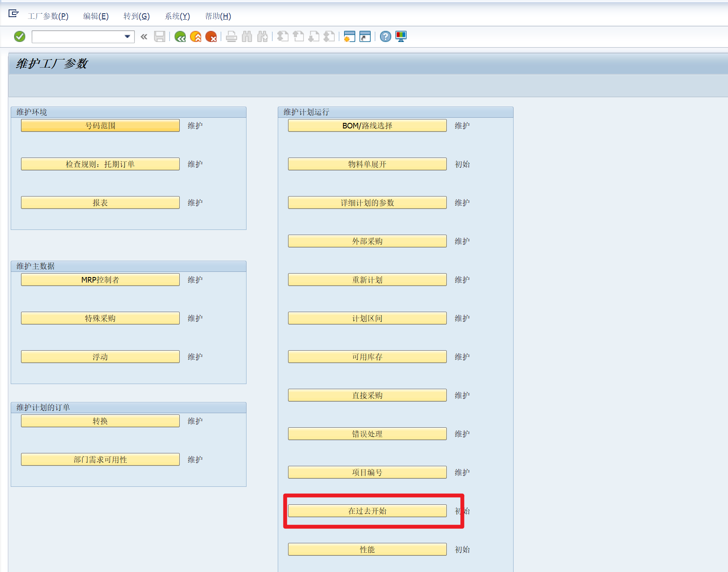
Task: Click the Next Page icon
Action: 314,36
